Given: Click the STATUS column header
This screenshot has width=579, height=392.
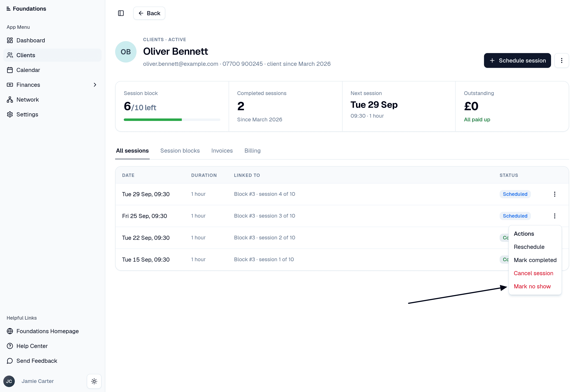Looking at the screenshot, I should [509, 175].
